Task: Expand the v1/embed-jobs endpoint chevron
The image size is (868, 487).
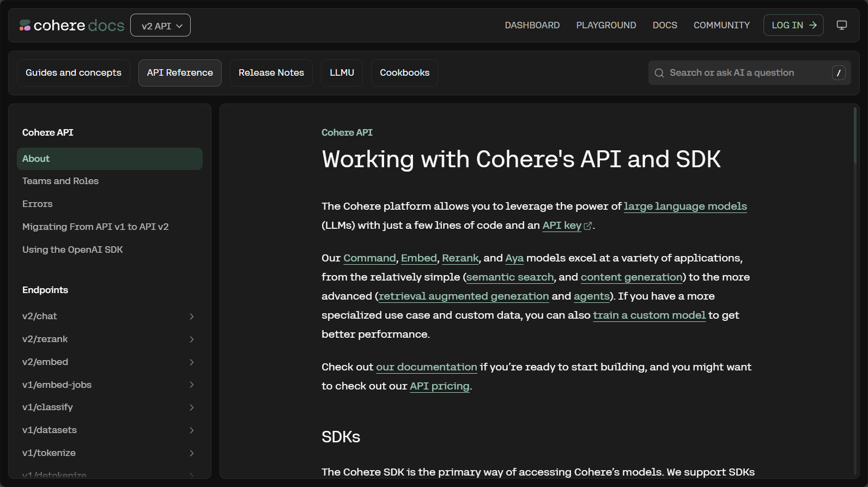Action: tap(192, 385)
